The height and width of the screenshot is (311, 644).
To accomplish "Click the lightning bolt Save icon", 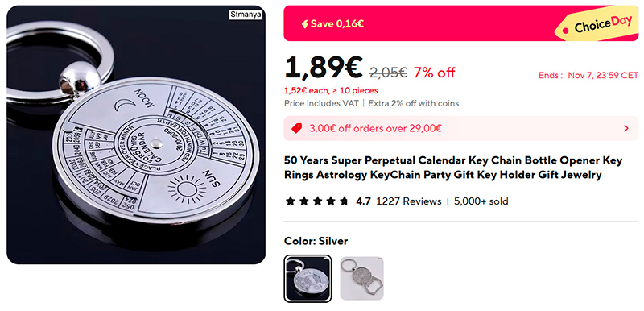I will (x=305, y=24).
